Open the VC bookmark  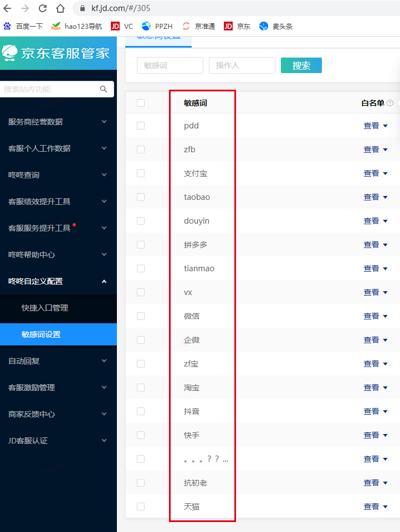point(122,26)
